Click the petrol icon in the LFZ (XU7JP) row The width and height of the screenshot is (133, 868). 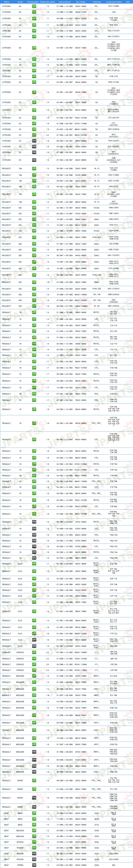point(34,118)
